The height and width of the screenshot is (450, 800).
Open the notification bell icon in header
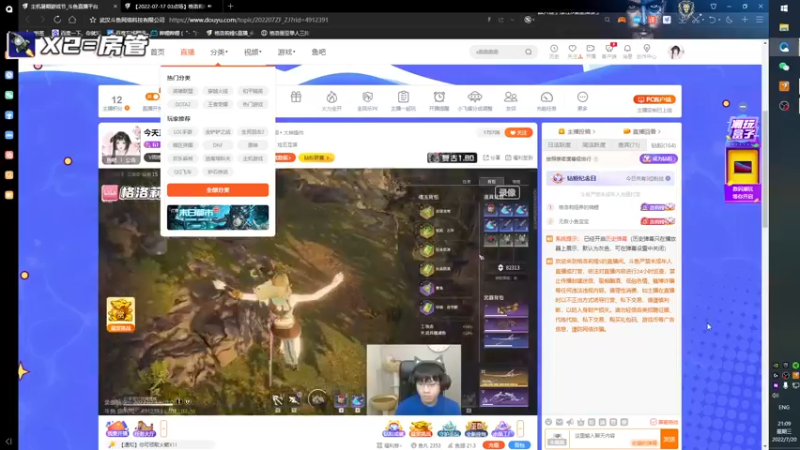pos(628,49)
